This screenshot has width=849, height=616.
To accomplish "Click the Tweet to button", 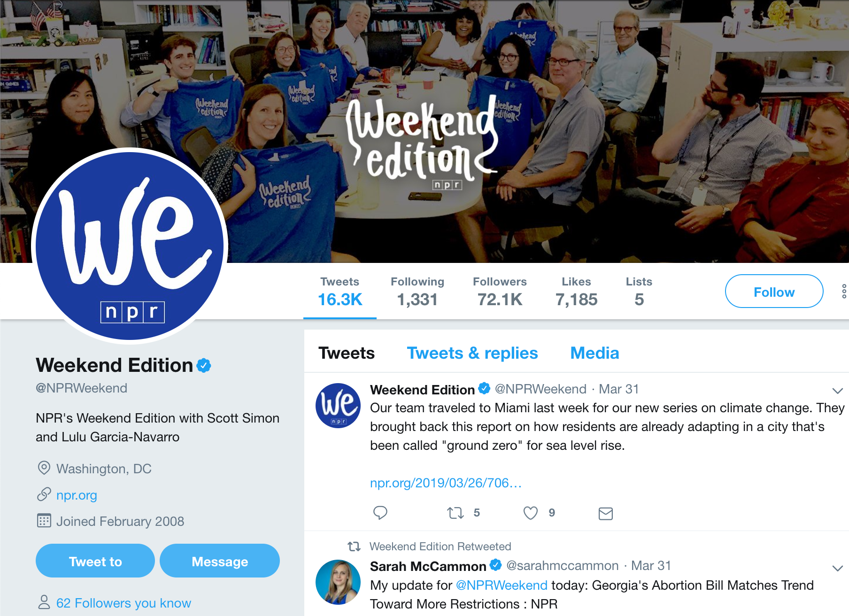I will click(x=95, y=561).
